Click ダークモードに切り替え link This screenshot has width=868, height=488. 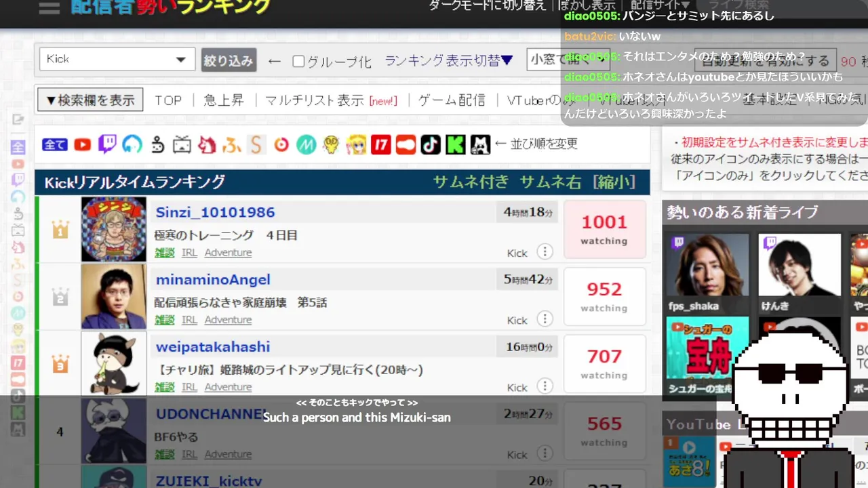click(x=487, y=5)
